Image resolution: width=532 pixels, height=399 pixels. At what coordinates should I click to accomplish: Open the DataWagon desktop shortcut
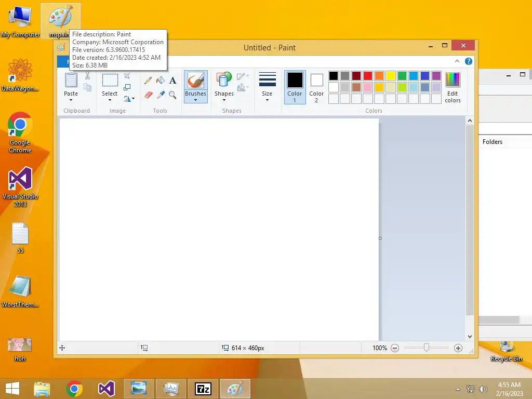pos(20,75)
